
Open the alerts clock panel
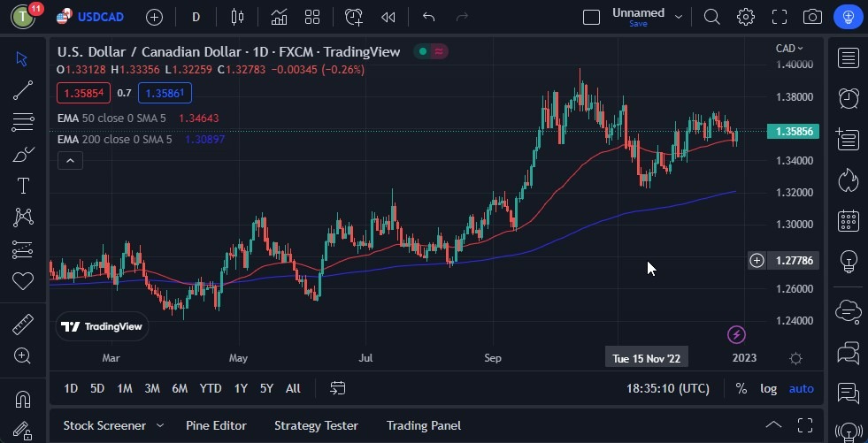[x=848, y=98]
